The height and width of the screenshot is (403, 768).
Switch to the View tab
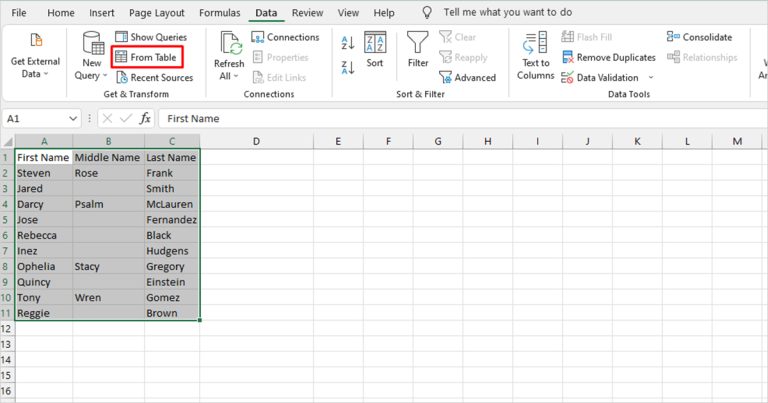pyautogui.click(x=348, y=13)
